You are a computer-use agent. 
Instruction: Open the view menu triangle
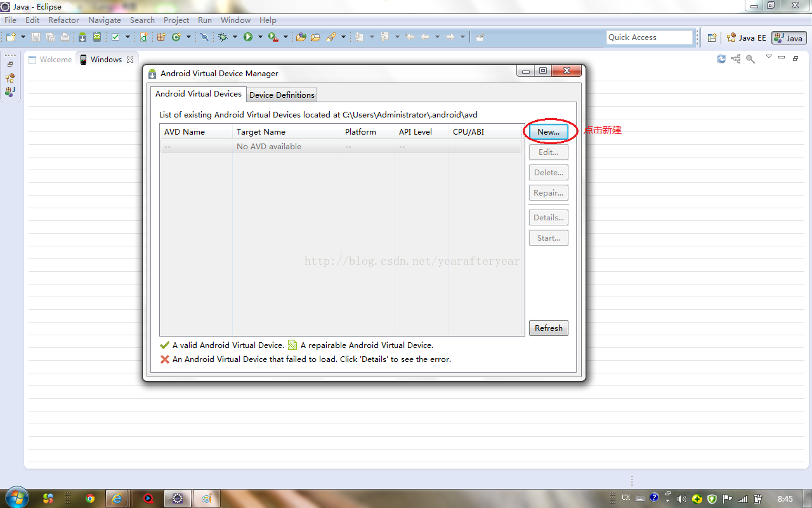point(769,57)
